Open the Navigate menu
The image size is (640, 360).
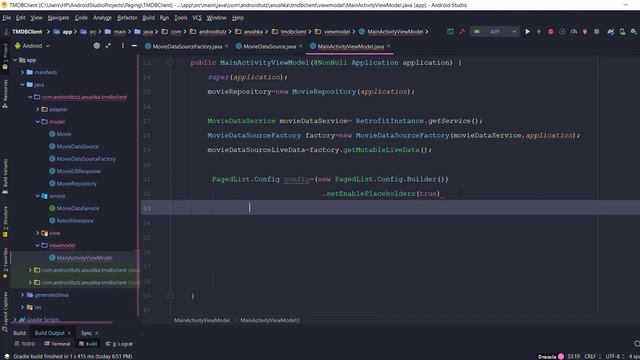(x=58, y=18)
